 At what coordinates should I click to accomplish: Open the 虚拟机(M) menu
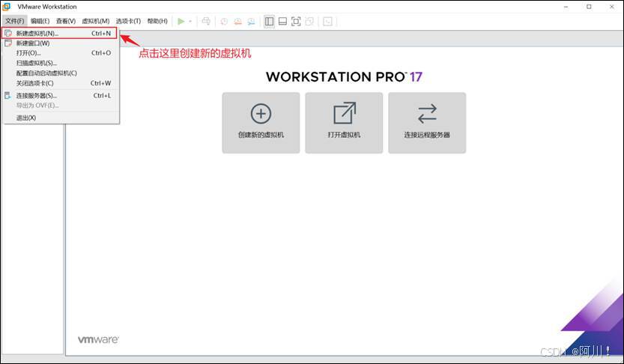[96, 21]
